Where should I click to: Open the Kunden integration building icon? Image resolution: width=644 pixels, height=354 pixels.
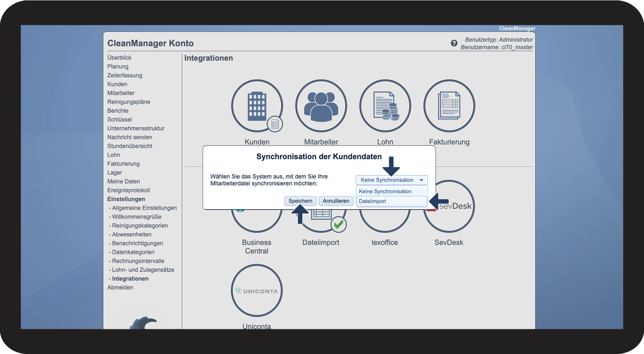257,106
